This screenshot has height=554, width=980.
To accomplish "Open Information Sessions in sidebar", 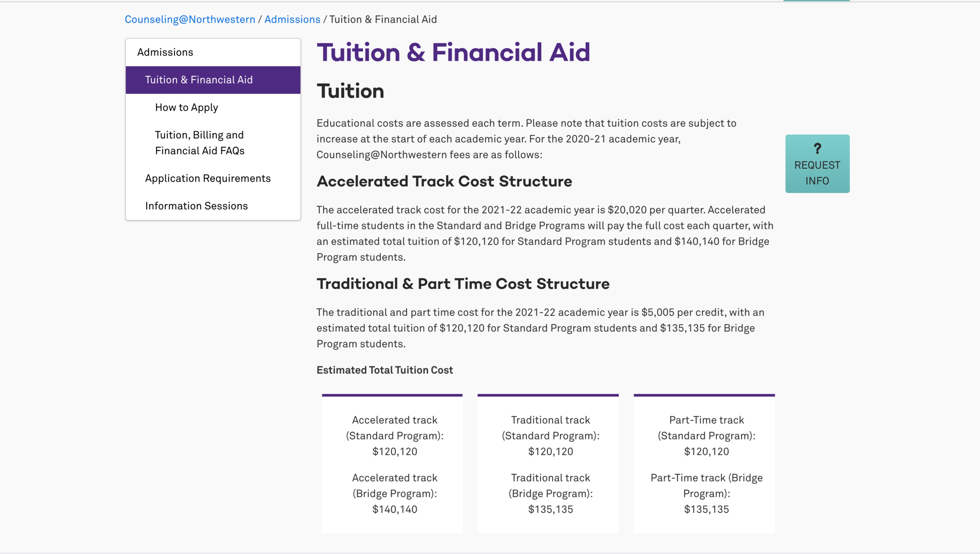I will click(196, 206).
